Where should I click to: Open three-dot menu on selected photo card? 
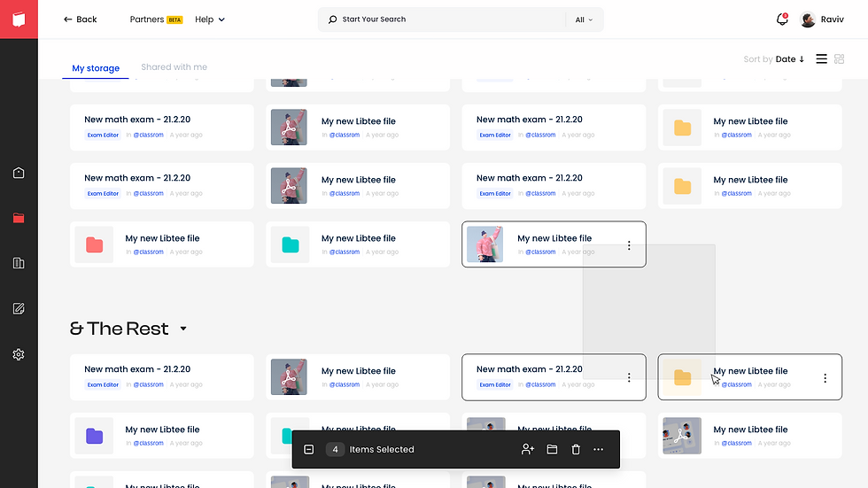click(x=629, y=245)
